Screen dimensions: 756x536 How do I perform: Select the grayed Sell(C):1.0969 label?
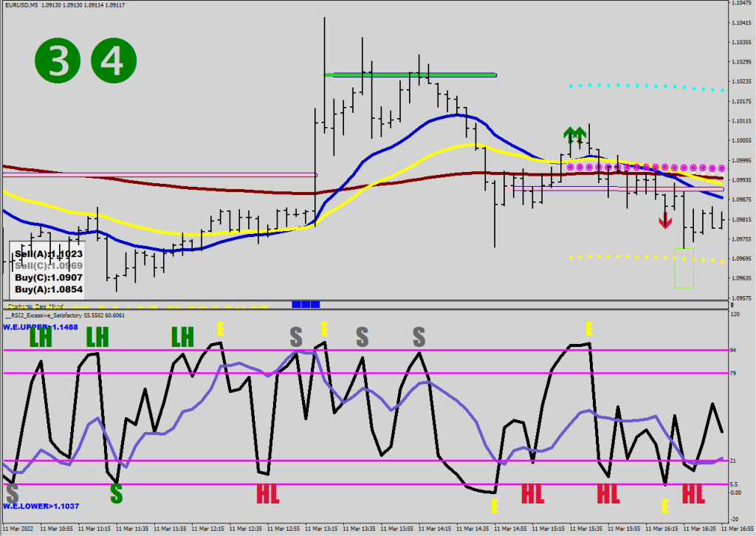(48, 265)
